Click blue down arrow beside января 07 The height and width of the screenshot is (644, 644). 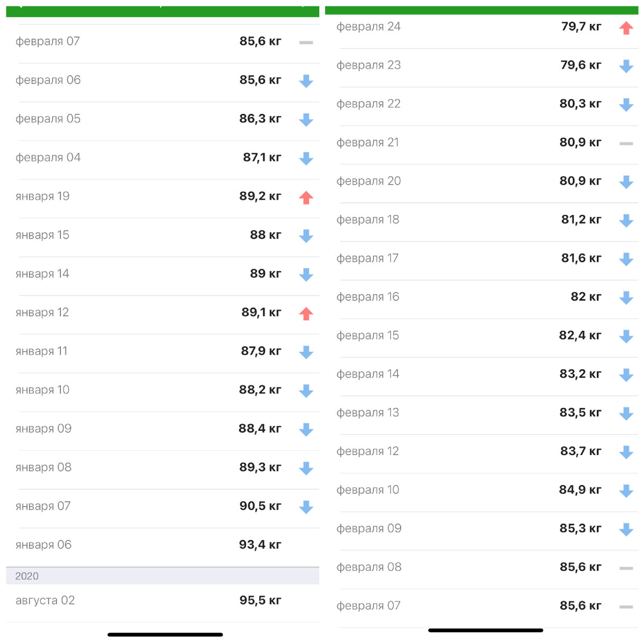pos(306,507)
